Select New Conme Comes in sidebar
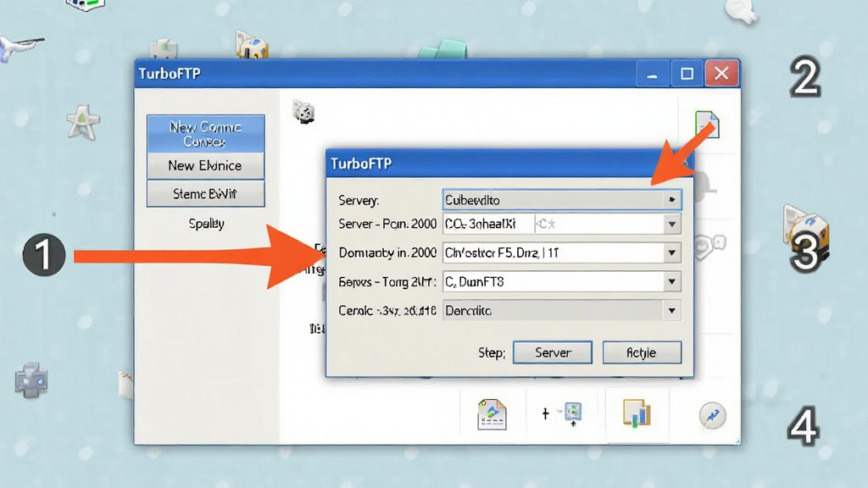Image resolution: width=868 pixels, height=488 pixels. coord(205,134)
